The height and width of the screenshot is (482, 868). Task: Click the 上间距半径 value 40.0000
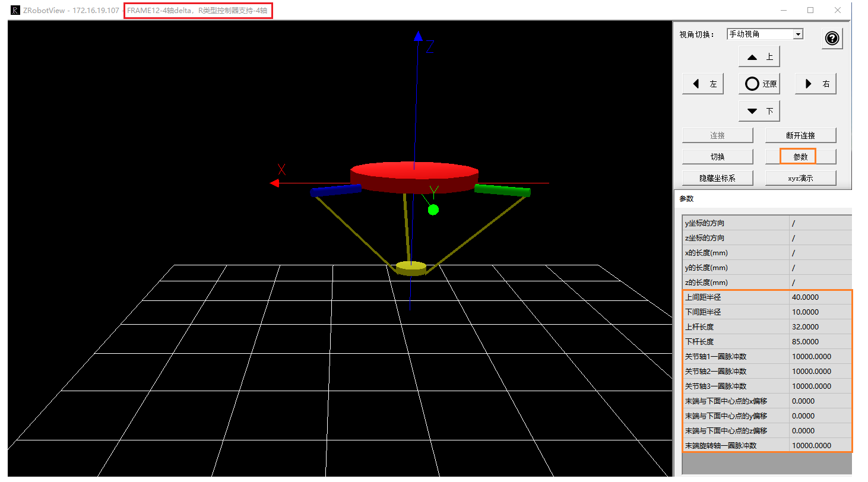coord(821,297)
